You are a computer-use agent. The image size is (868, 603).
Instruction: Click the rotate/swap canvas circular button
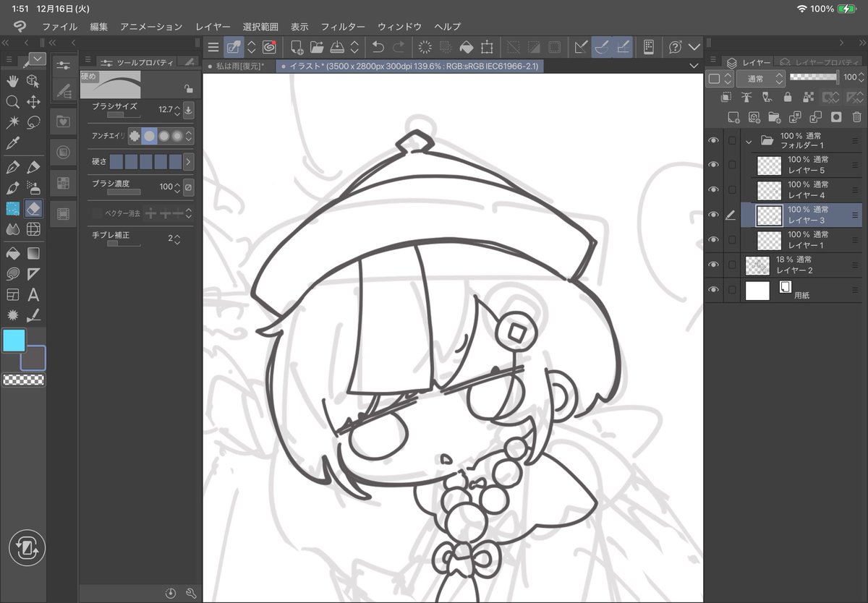pos(27,547)
